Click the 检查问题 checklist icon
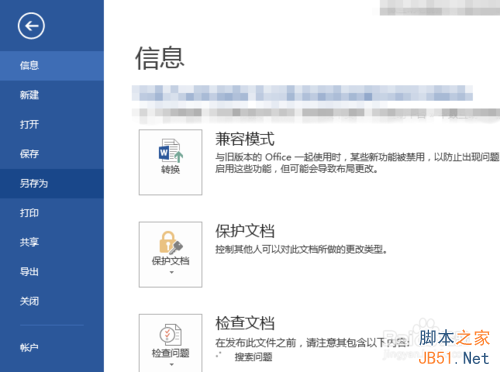 click(x=171, y=335)
